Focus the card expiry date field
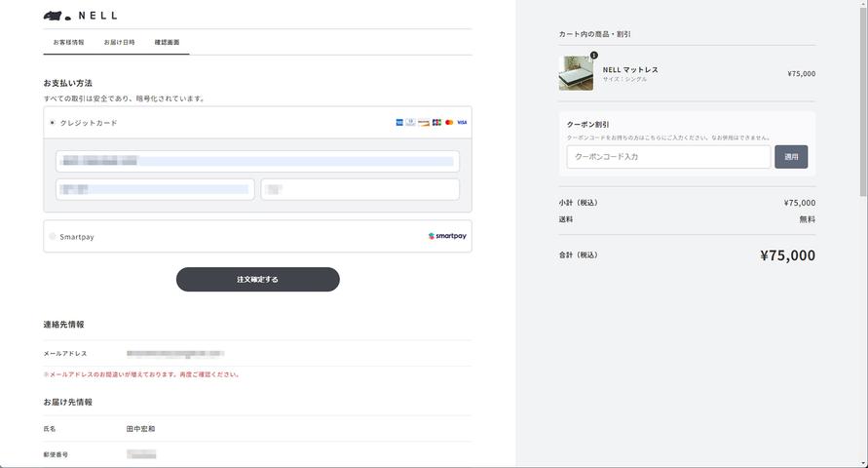 coord(155,189)
